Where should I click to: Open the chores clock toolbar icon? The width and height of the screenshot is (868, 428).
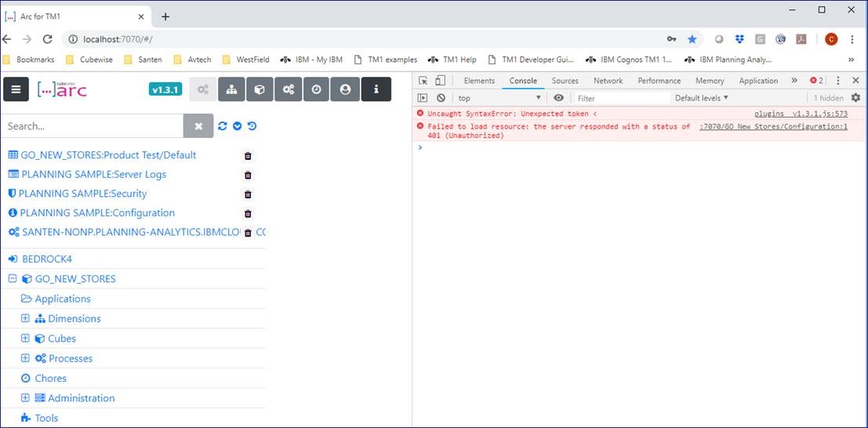[317, 89]
